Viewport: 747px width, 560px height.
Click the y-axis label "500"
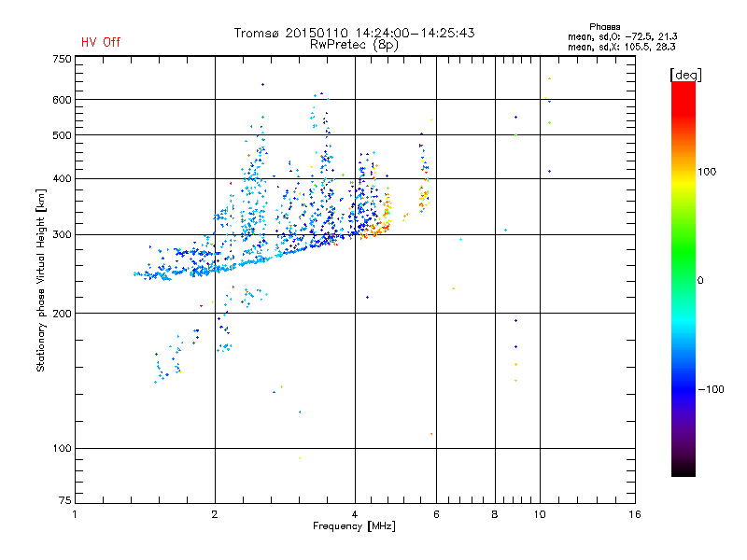tap(62, 135)
